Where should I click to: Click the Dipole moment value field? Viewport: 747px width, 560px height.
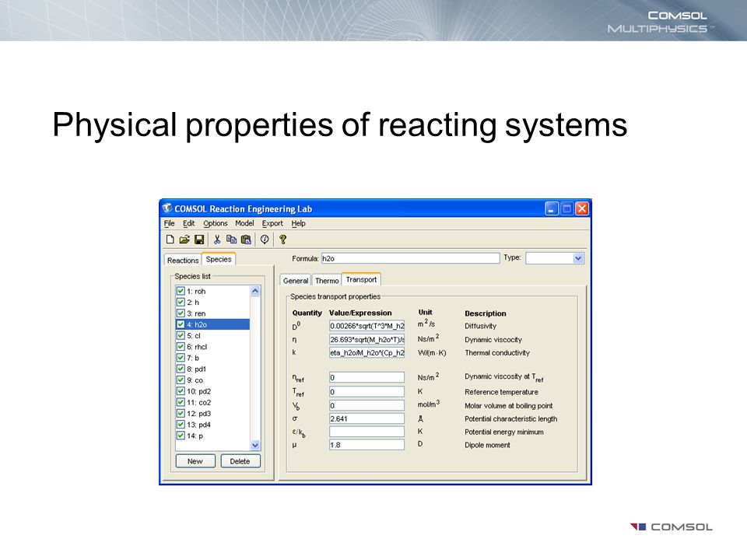tap(366, 445)
